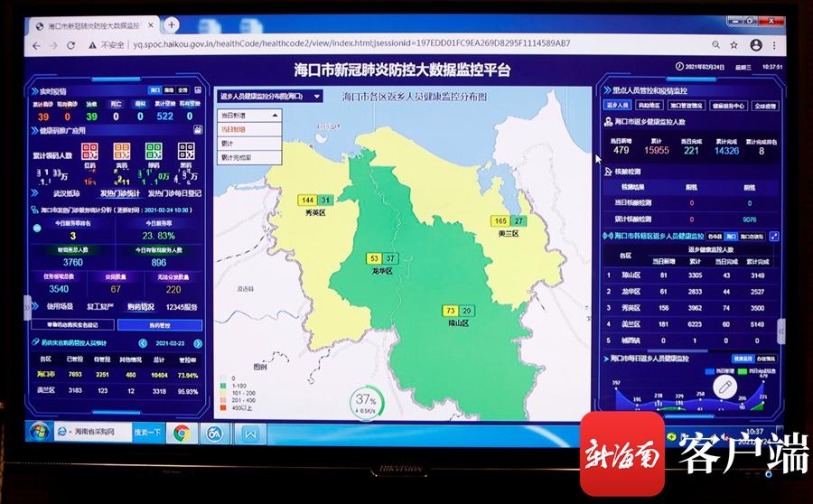Open Chrome from the Windows taskbar
This screenshot has width=813, height=504.
click(182, 433)
